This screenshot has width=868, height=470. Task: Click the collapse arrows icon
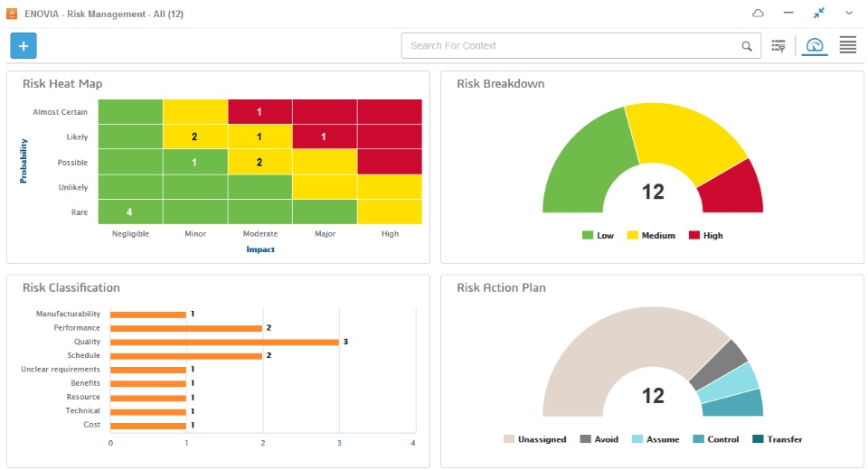pyautogui.click(x=819, y=14)
